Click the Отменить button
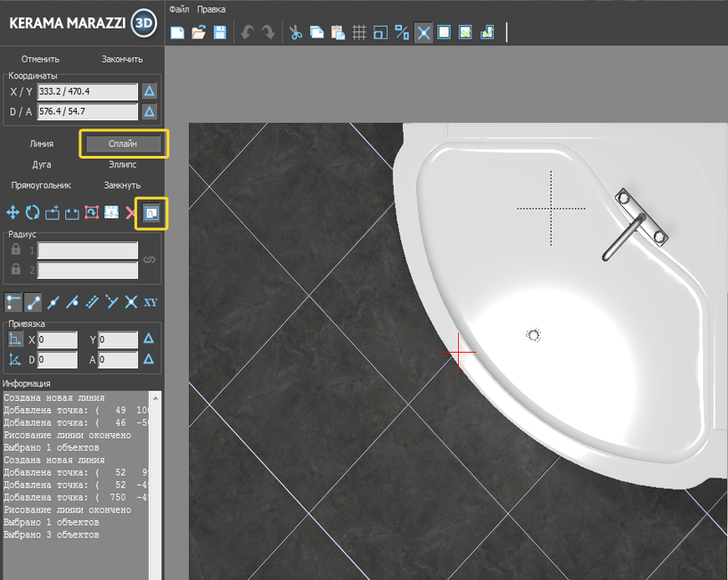Image resolution: width=728 pixels, height=580 pixels. [x=40, y=59]
